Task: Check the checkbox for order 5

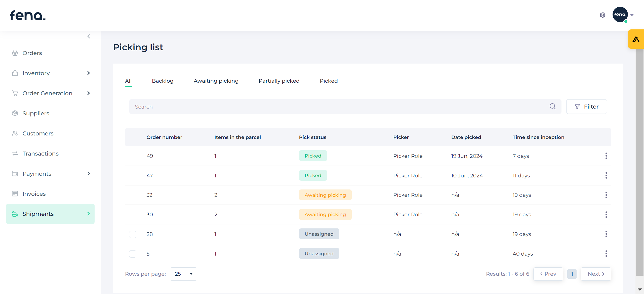Action: tap(133, 254)
